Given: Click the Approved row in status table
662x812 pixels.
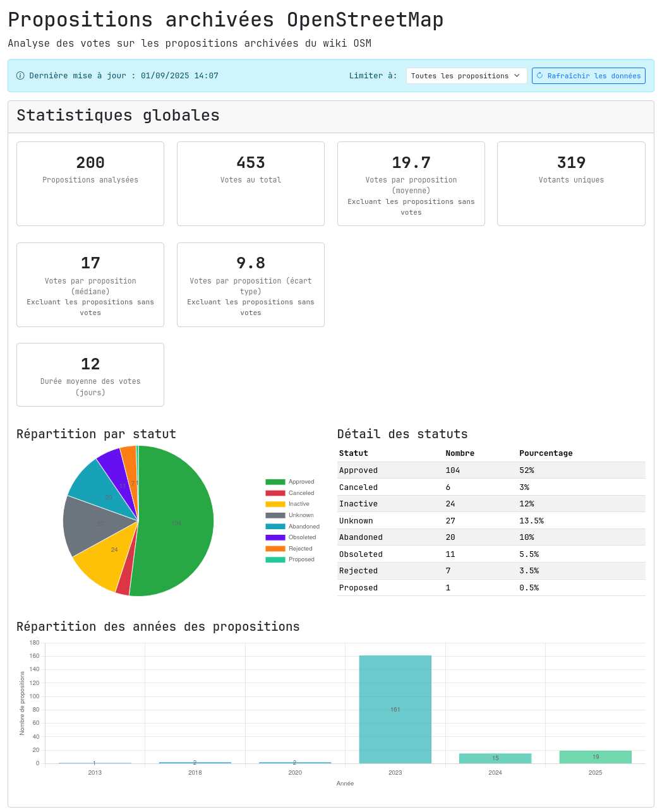Looking at the screenshot, I should (491, 470).
